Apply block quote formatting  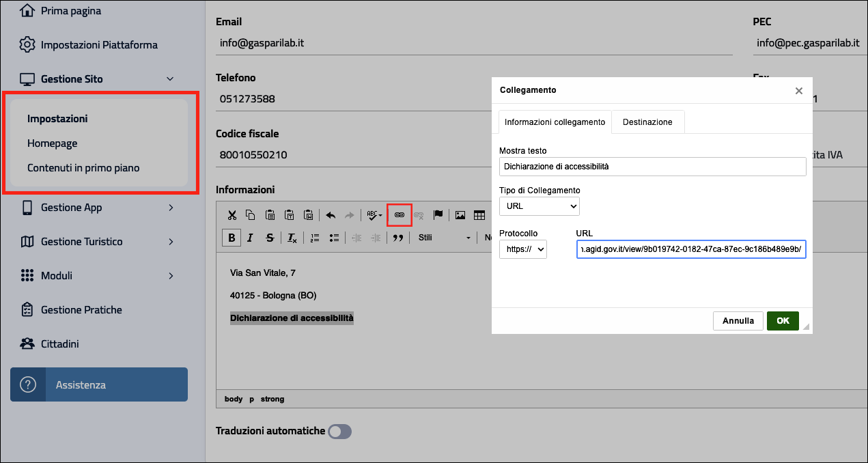[x=397, y=238]
